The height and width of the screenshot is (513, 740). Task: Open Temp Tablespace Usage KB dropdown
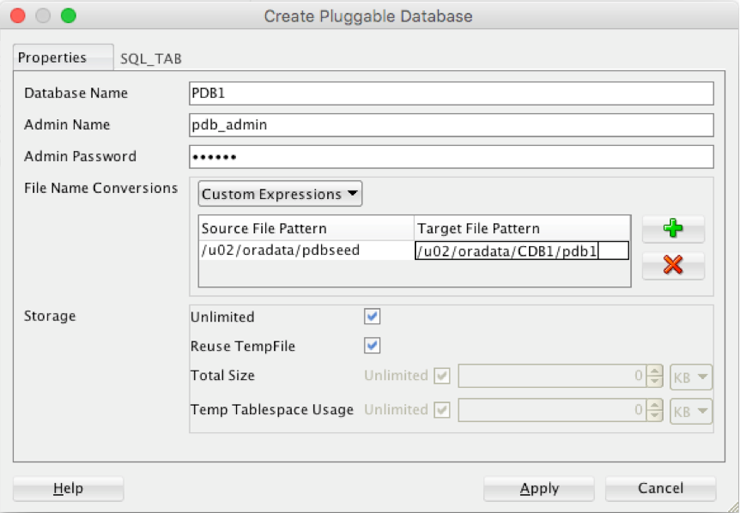[691, 411]
